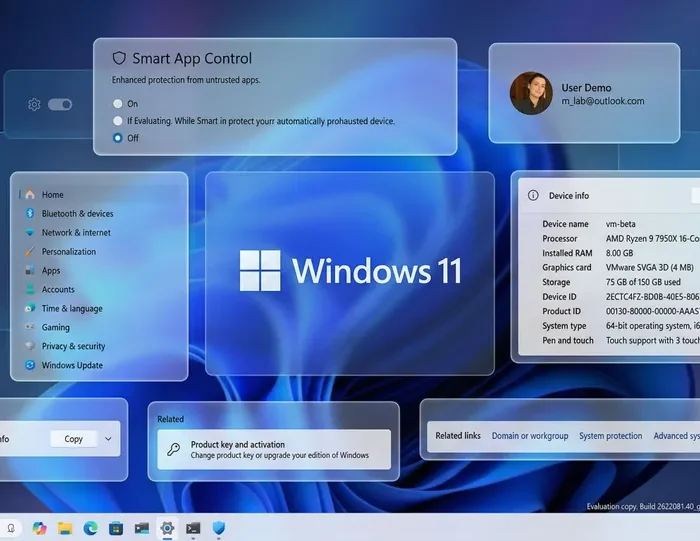Screen dimensions: 700x541
Task: Click the Bluetooth & devices icon
Action: coord(30,213)
